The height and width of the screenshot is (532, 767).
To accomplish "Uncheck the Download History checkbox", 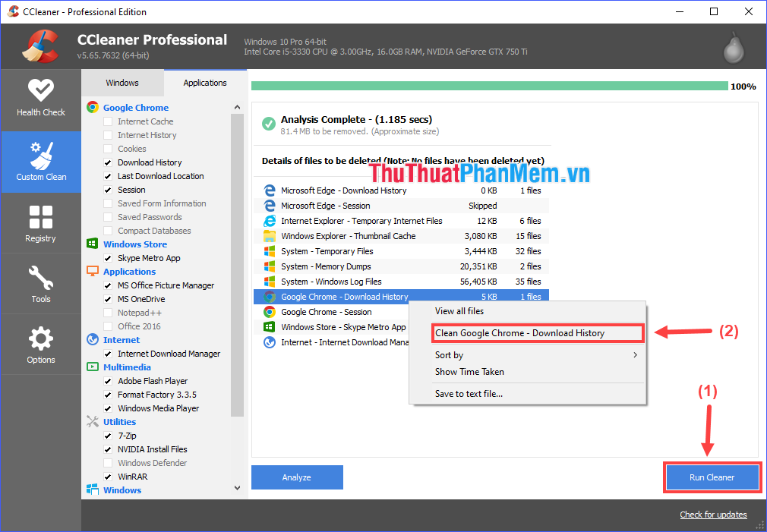I will click(108, 162).
